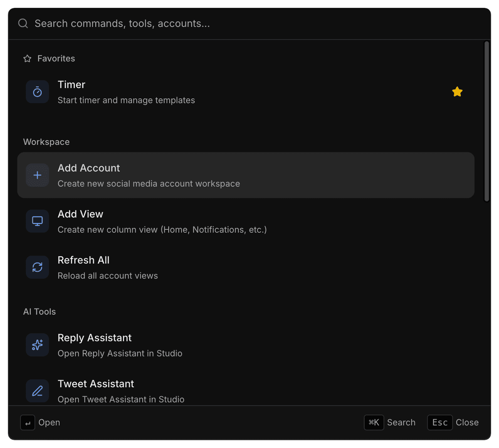Open Tweet Assistant in Studio
This screenshot has height=448, width=499.
[245, 391]
